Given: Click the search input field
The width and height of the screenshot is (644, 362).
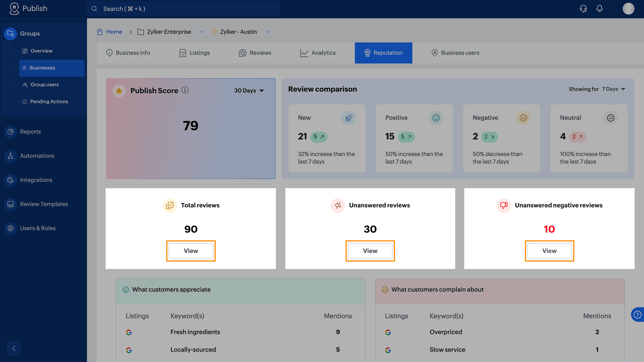Looking at the screenshot, I should [x=183, y=9].
